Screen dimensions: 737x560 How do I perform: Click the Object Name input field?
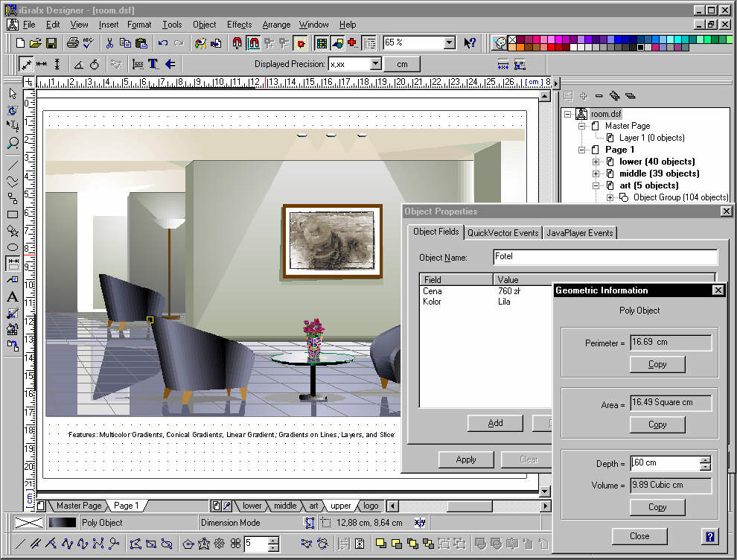[604, 258]
